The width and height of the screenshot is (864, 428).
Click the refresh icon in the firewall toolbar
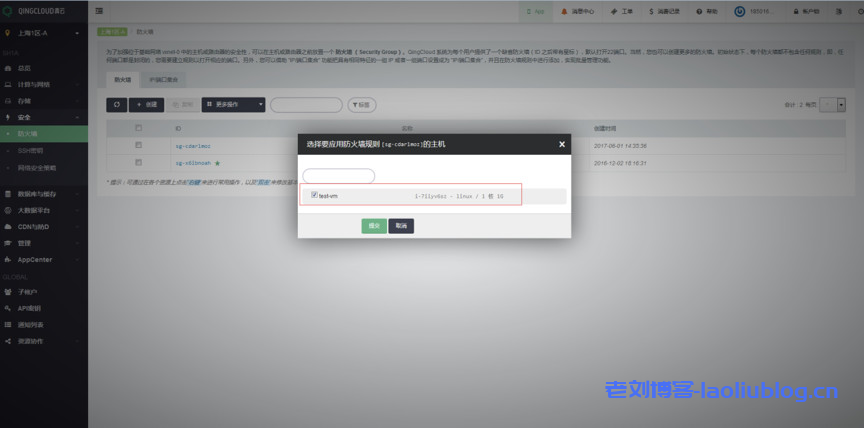tap(117, 104)
